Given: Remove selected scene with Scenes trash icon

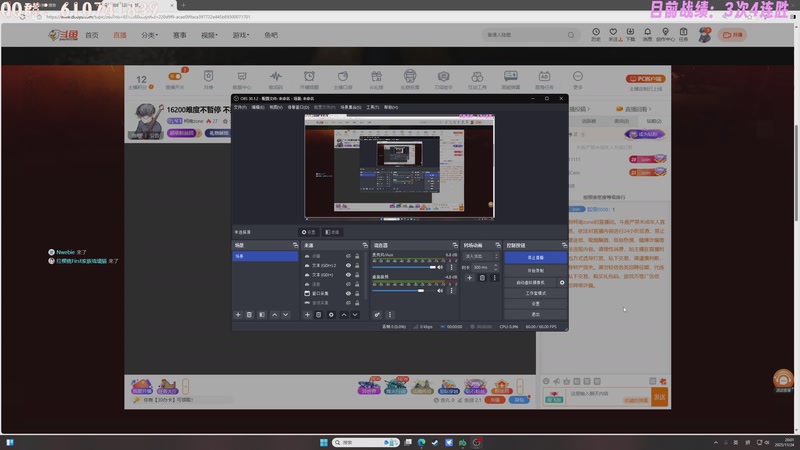Looking at the screenshot, I should click(249, 315).
